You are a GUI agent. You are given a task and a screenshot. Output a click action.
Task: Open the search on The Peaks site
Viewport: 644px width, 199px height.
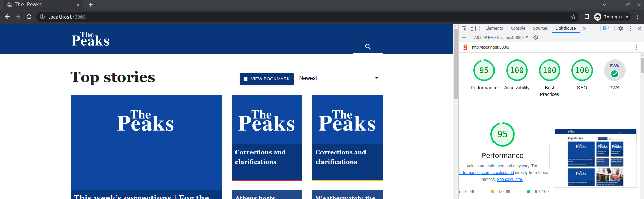click(x=368, y=47)
